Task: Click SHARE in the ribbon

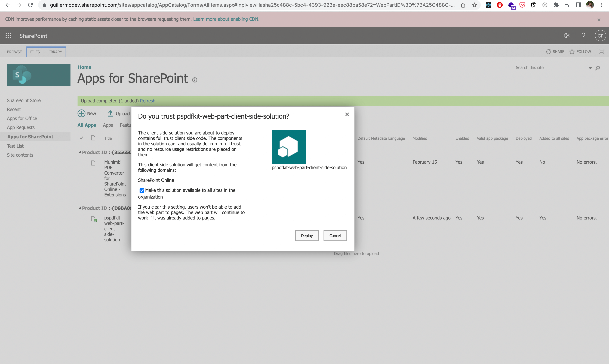Action: pyautogui.click(x=555, y=52)
